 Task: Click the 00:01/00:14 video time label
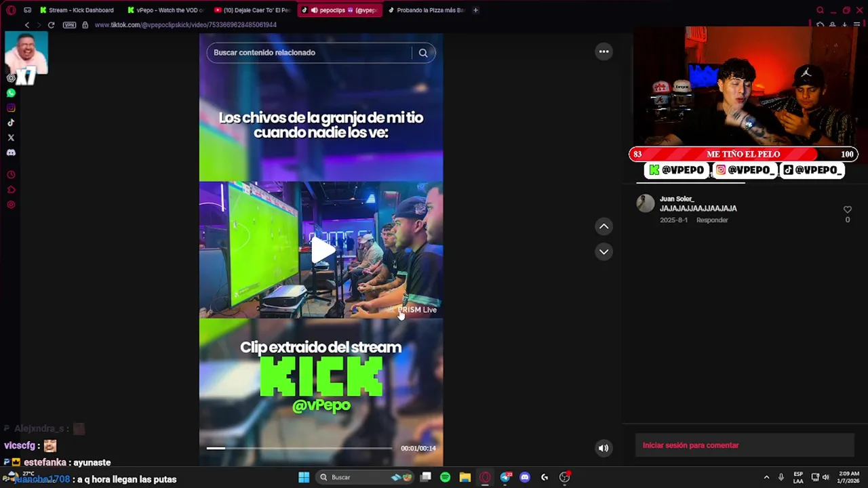click(x=418, y=448)
